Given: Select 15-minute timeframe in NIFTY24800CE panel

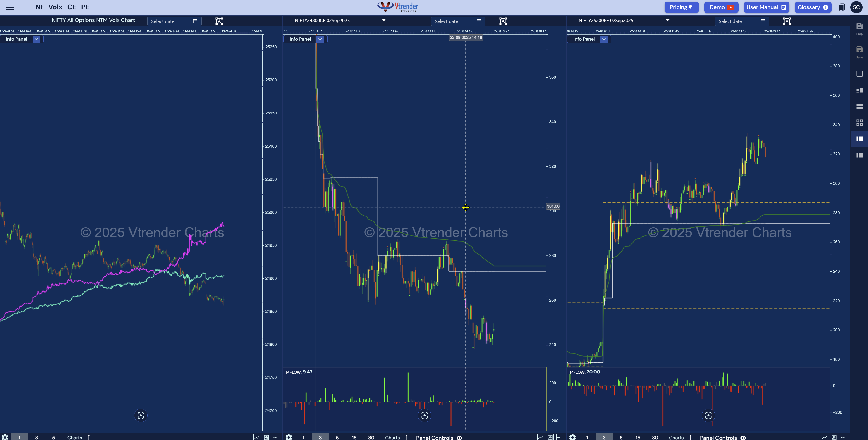Looking at the screenshot, I should tap(354, 437).
